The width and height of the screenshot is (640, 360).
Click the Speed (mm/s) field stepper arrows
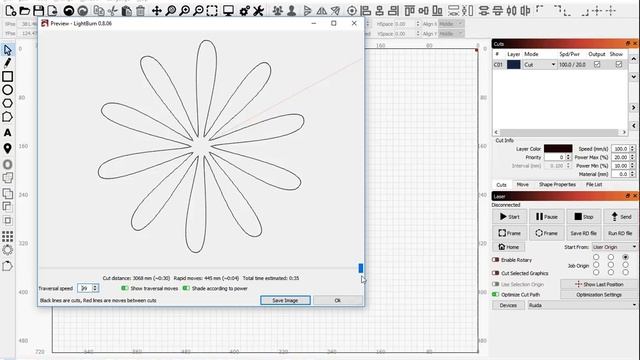tap(632, 149)
